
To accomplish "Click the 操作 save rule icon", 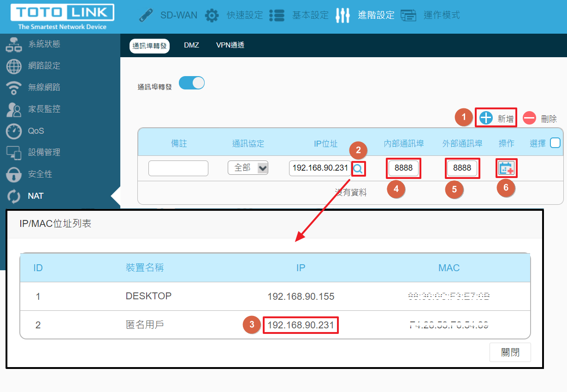I will tap(507, 169).
